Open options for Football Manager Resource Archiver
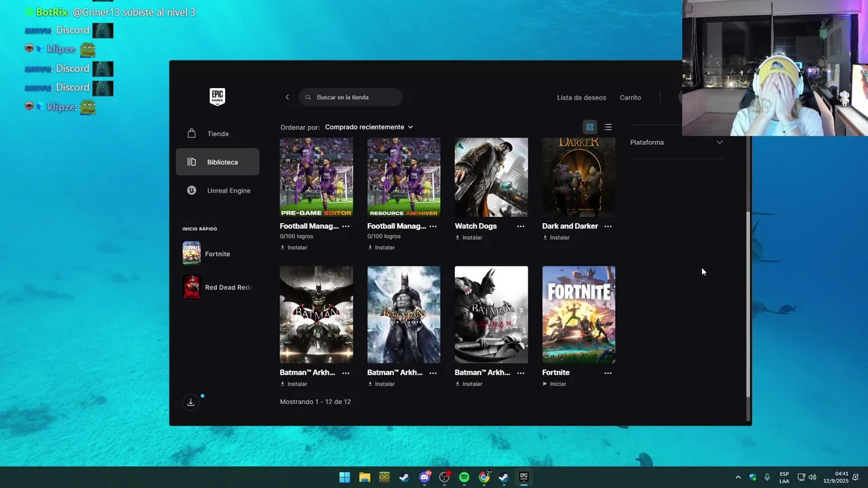868x488 pixels. point(433,226)
